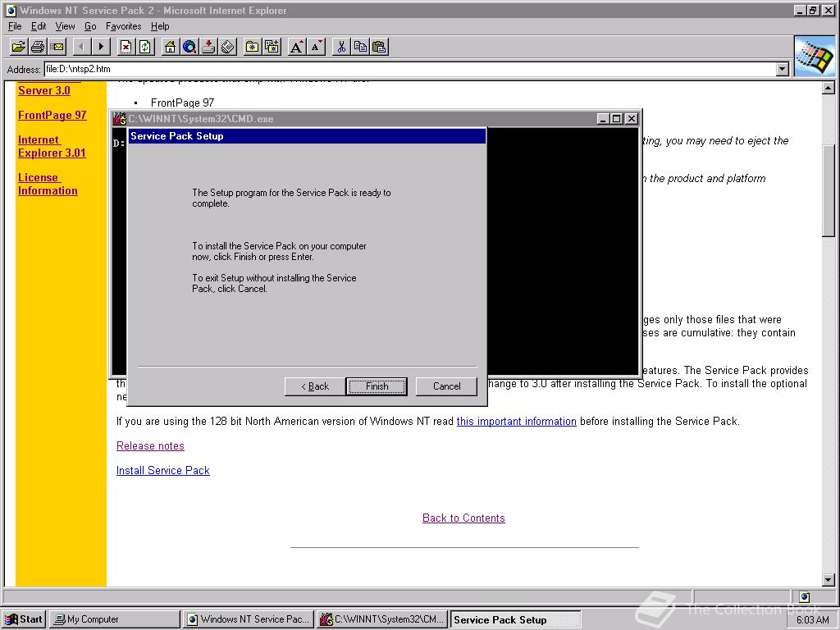840x630 pixels.
Task: Click the Print toolbar icon
Action: point(38,47)
